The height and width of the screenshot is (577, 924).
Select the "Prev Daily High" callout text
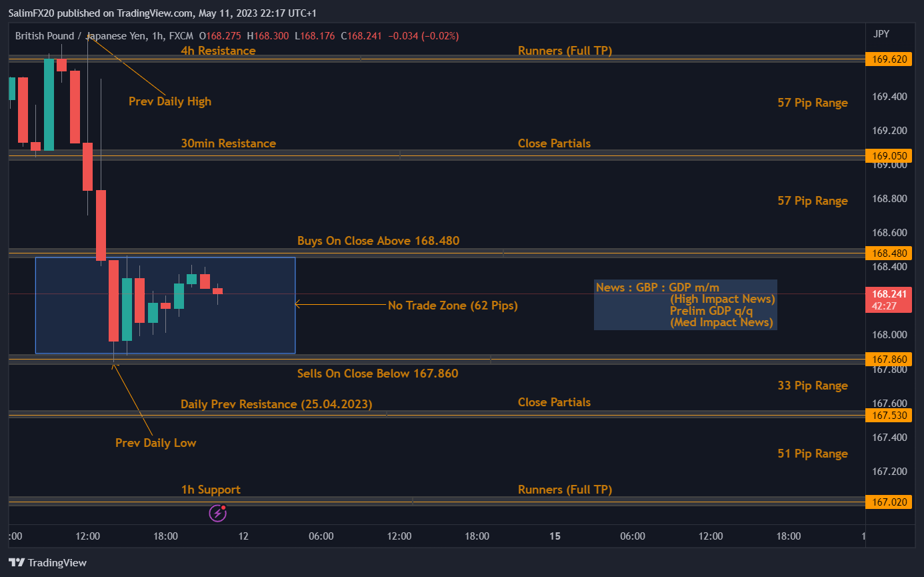click(169, 101)
